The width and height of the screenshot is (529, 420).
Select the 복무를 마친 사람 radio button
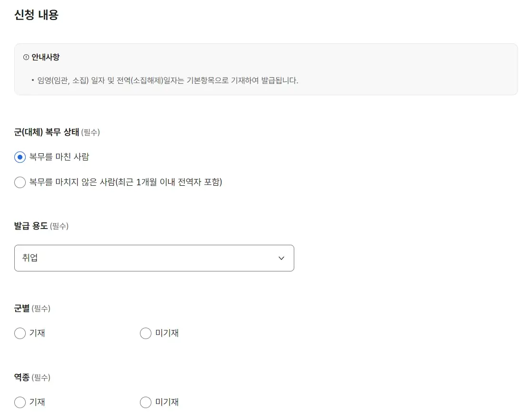(x=20, y=157)
